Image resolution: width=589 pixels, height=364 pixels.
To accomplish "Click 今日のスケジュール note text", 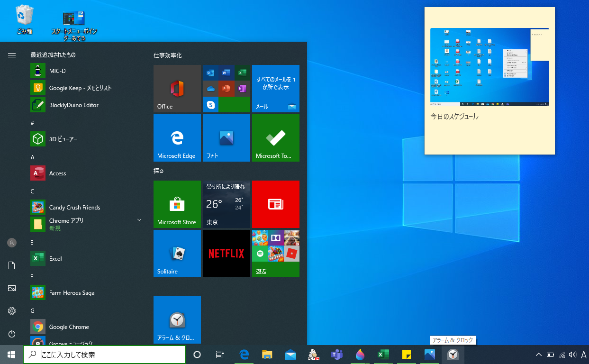I will [454, 117].
